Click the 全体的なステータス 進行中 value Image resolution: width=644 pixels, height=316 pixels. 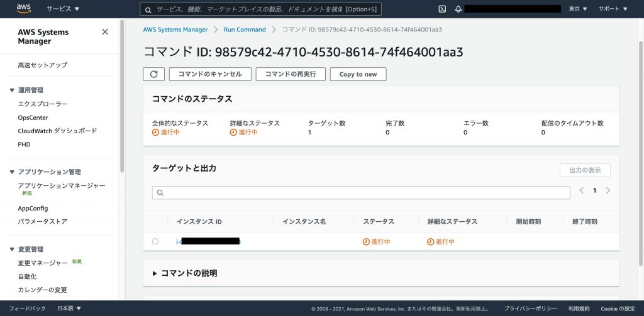click(166, 132)
